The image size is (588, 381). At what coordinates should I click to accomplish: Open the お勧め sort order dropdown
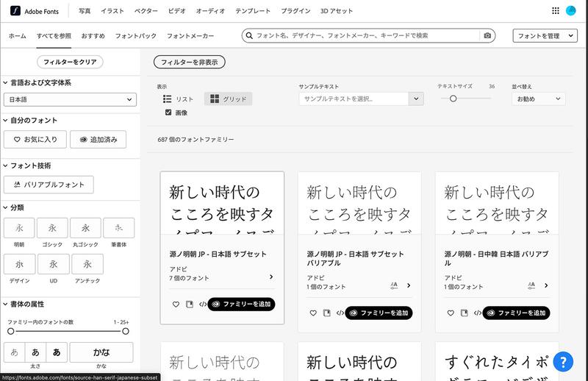coord(538,99)
